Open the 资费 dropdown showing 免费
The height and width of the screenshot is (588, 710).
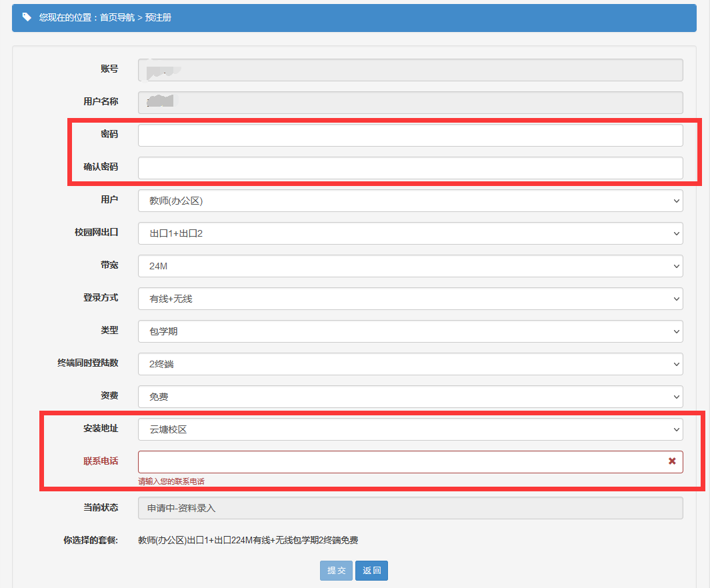pyautogui.click(x=410, y=397)
